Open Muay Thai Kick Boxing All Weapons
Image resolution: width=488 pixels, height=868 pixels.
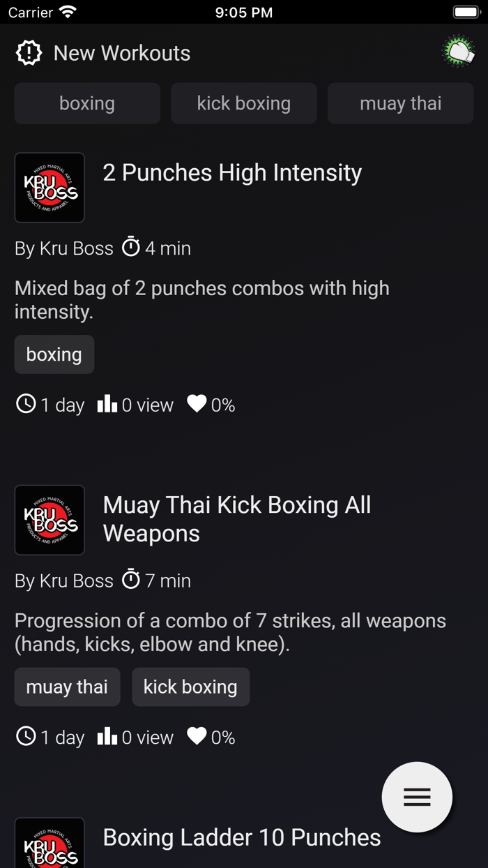pos(237,518)
